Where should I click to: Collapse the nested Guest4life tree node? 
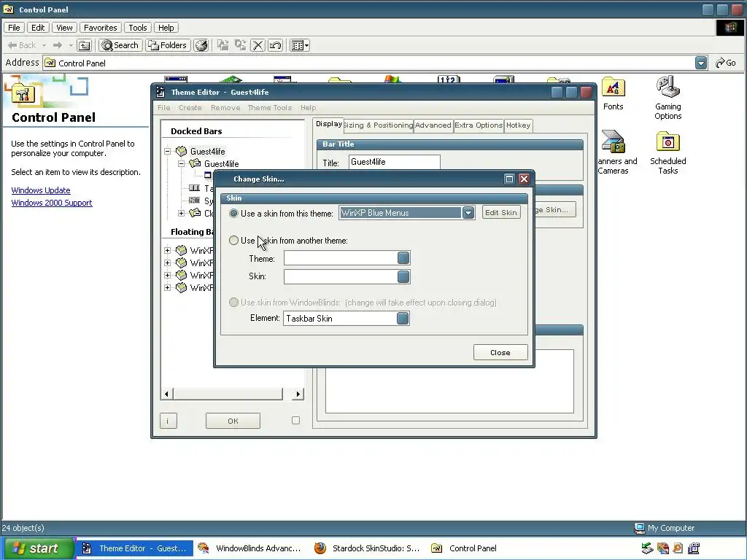[x=181, y=164]
